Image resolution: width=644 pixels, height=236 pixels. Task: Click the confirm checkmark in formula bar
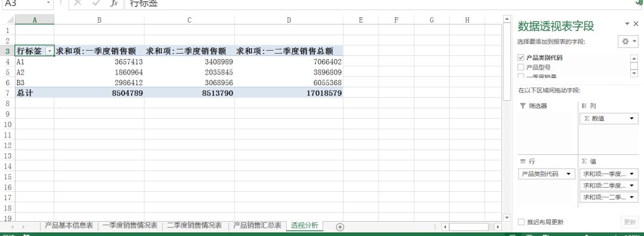96,4
